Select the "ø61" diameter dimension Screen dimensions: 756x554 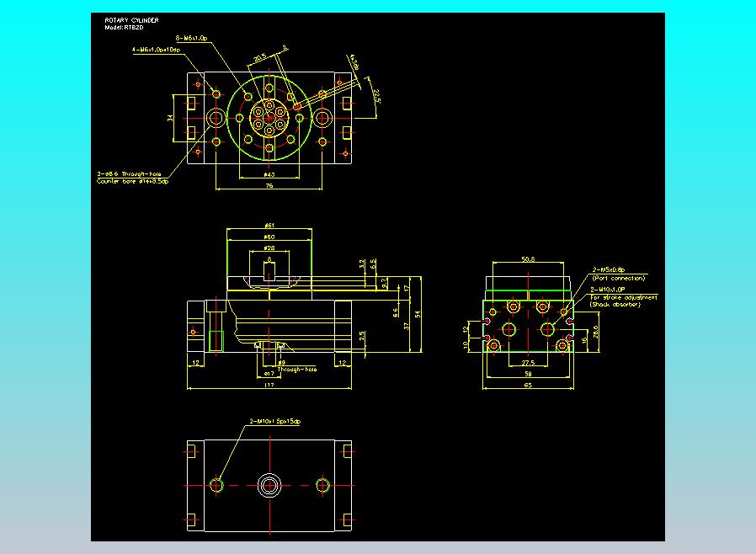click(x=269, y=225)
